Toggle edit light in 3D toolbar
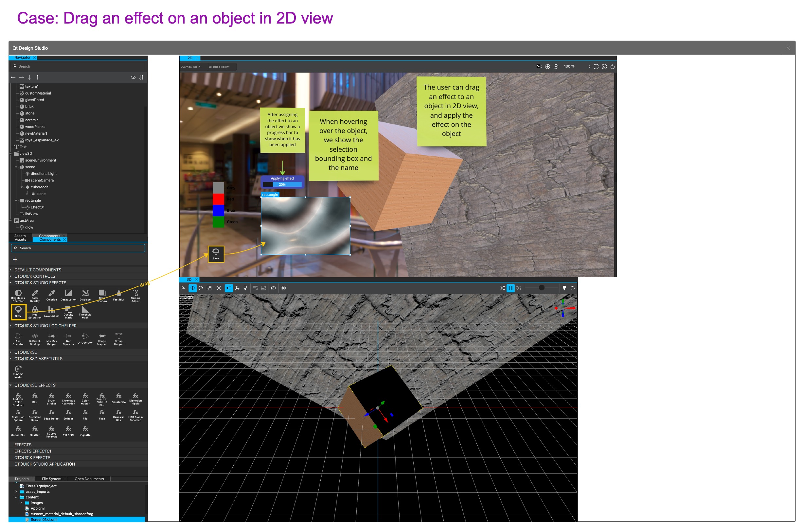Image resolution: width=804 pixels, height=532 pixels. 245,288
